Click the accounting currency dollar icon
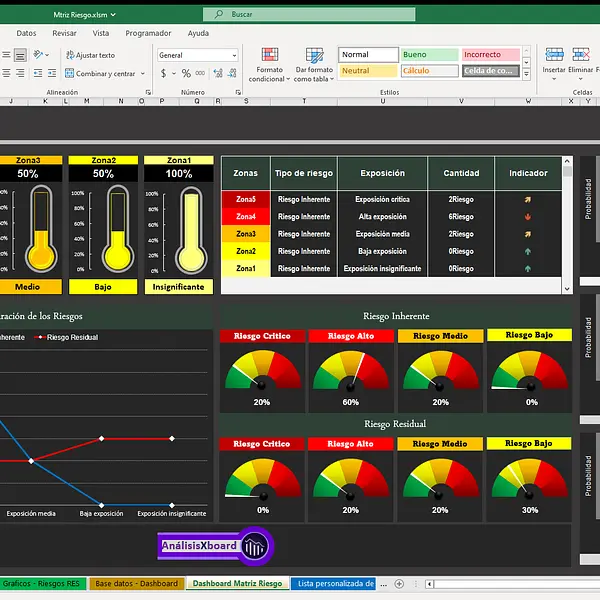 [x=163, y=73]
